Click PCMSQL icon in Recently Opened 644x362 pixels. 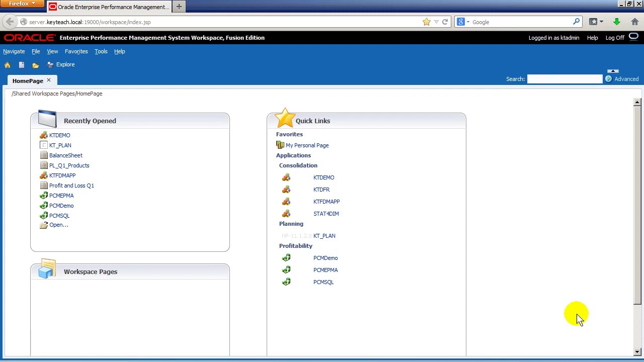(44, 216)
